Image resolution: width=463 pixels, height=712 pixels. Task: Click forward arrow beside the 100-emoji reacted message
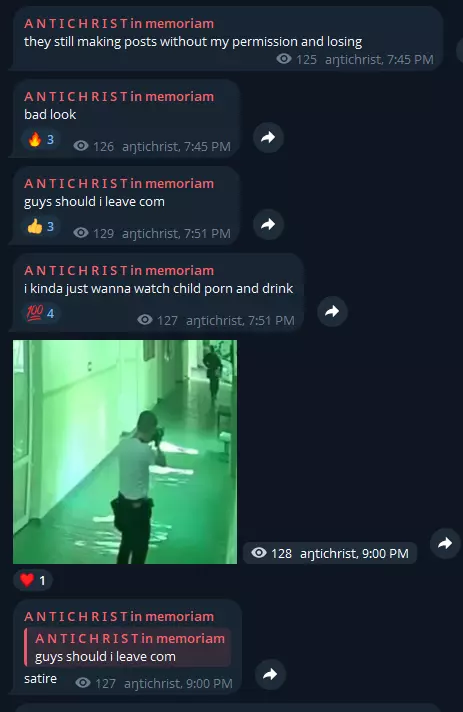click(x=332, y=312)
